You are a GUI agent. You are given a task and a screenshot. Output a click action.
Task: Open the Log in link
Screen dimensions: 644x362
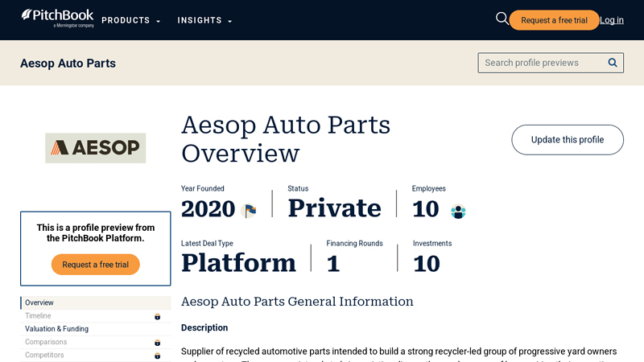tap(612, 20)
